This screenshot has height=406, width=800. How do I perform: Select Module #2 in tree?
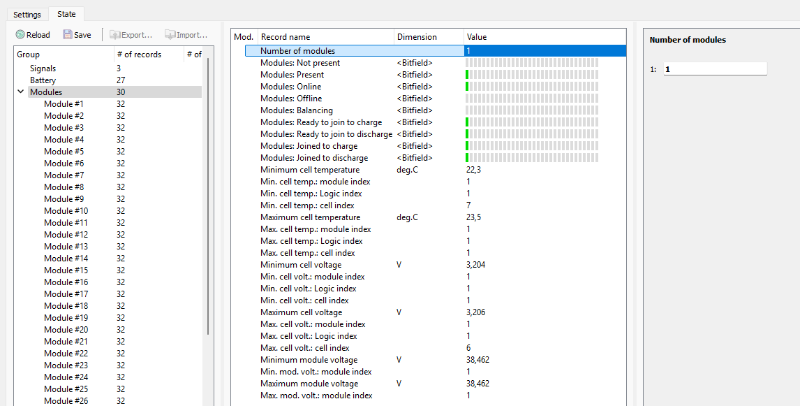pos(64,116)
